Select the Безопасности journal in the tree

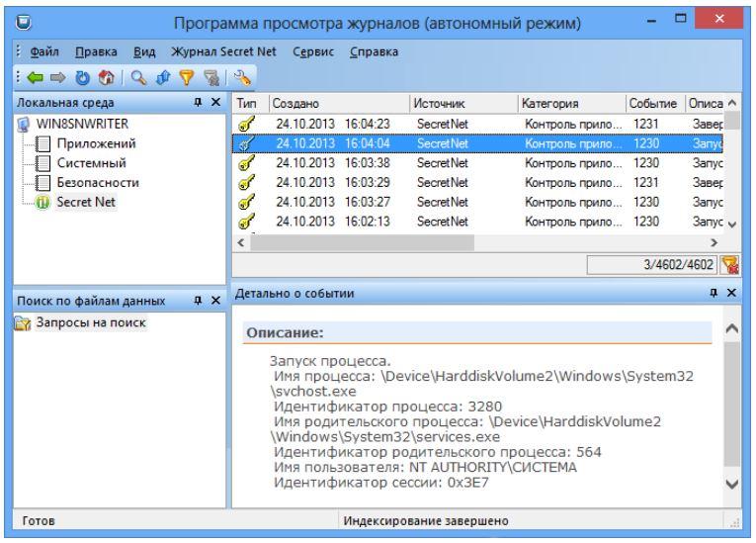click(x=98, y=182)
